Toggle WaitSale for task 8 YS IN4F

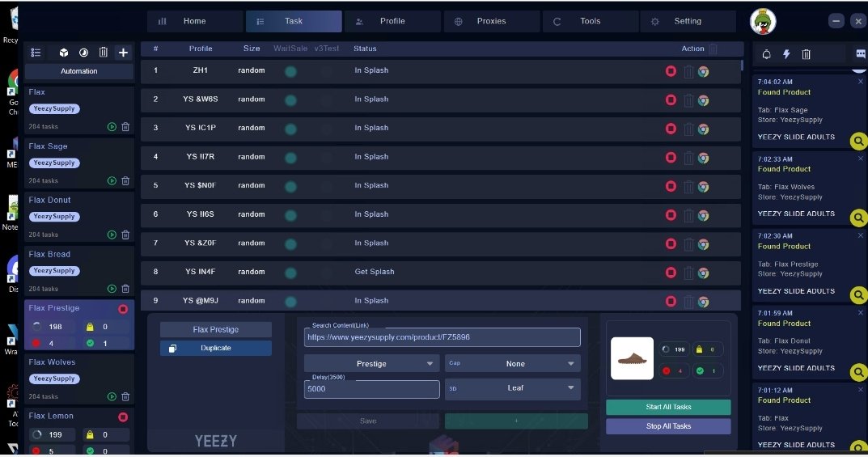pyautogui.click(x=290, y=273)
